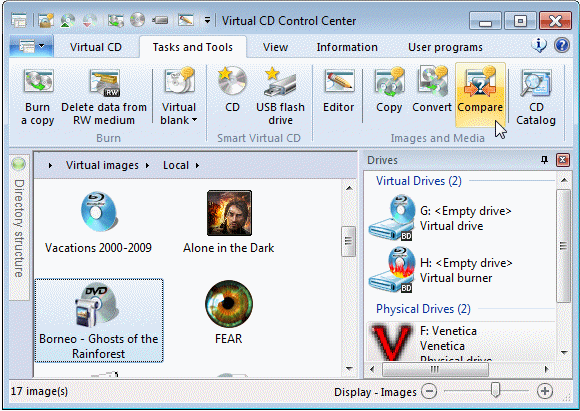Pin the Drives panel
The width and height of the screenshot is (580, 411).
(x=544, y=160)
